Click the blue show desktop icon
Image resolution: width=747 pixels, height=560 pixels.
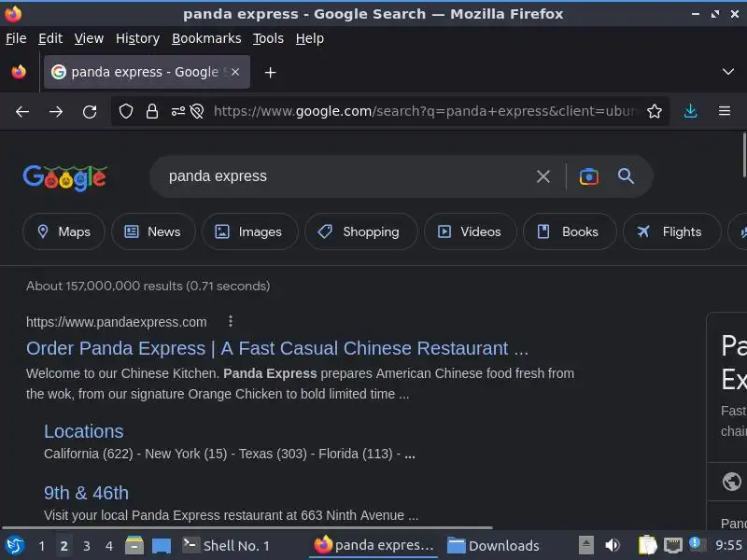[162, 546]
